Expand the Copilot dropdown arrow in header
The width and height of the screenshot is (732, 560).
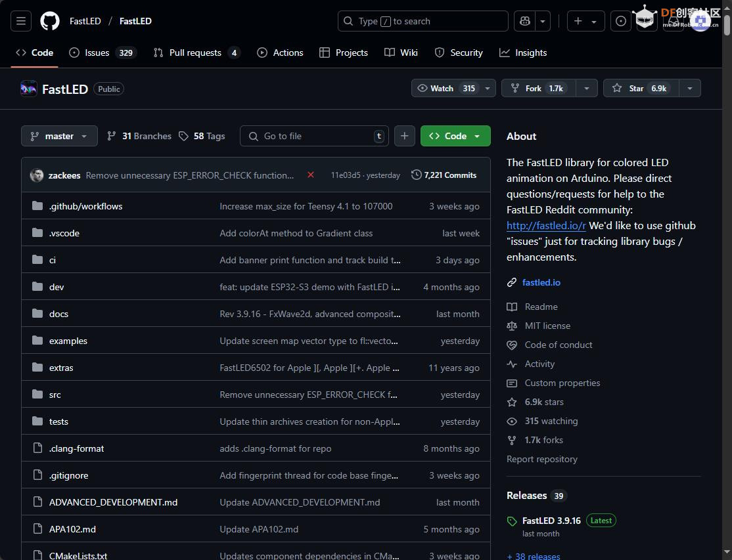[543, 21]
